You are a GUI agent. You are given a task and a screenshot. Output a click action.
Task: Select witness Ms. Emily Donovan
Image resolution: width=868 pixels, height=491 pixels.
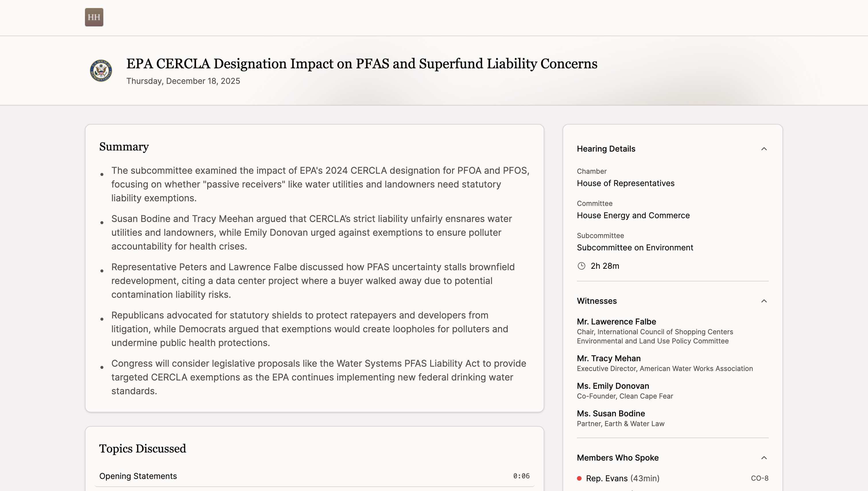point(613,386)
